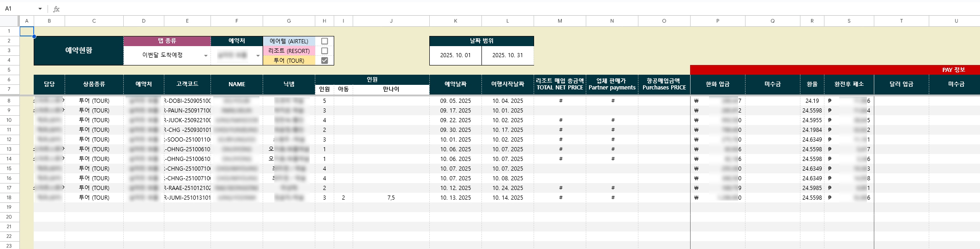Screen dimensions: 980x249
Task: Select the start date 2025. 10. 01 cell
Action: [x=456, y=55]
